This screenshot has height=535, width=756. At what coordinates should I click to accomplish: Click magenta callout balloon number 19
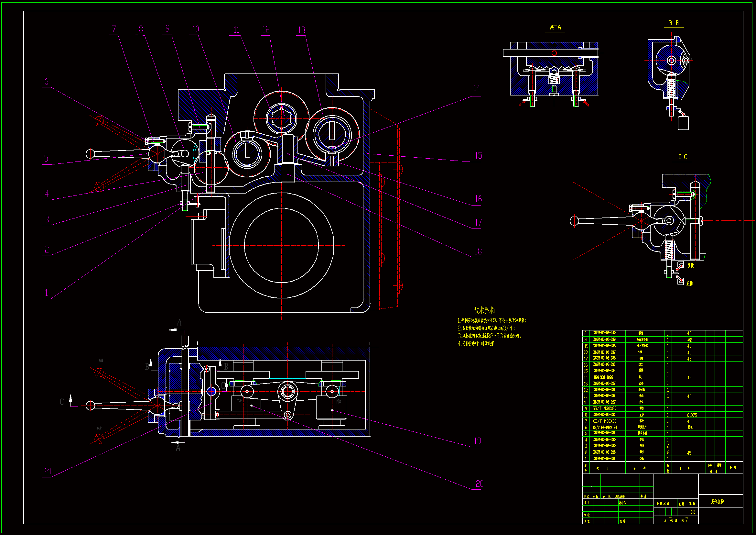(x=478, y=441)
